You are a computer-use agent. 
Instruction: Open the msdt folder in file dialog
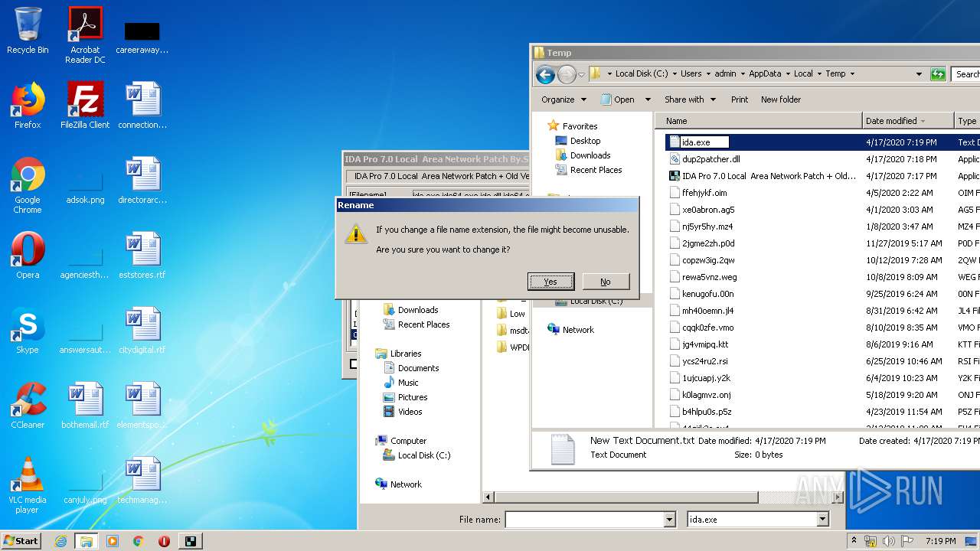point(513,331)
